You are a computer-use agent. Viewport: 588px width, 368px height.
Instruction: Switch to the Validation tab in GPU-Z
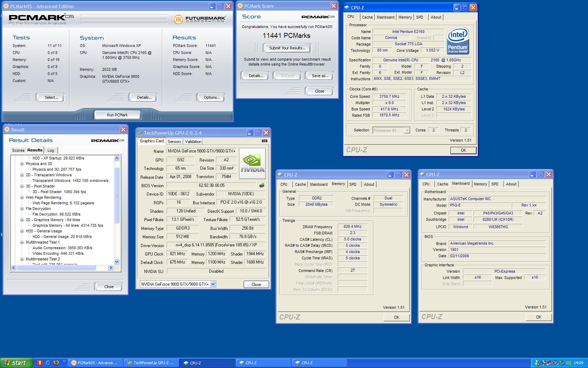tap(193, 142)
